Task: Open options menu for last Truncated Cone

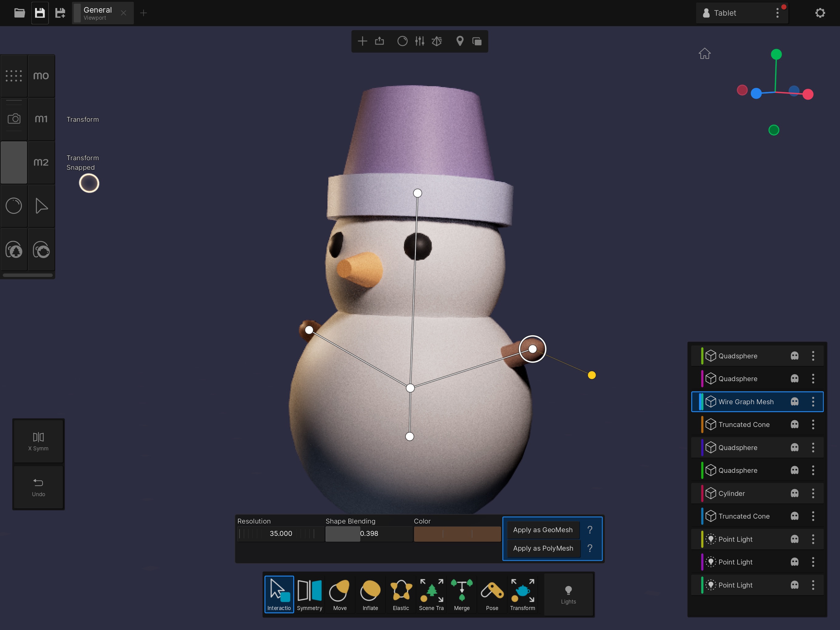Action: pyautogui.click(x=813, y=516)
